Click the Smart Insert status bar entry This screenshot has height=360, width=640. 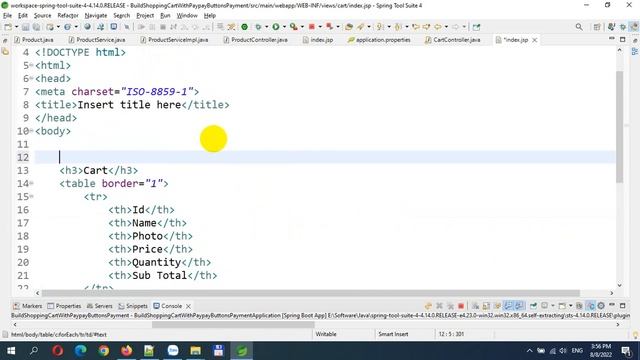(393, 334)
